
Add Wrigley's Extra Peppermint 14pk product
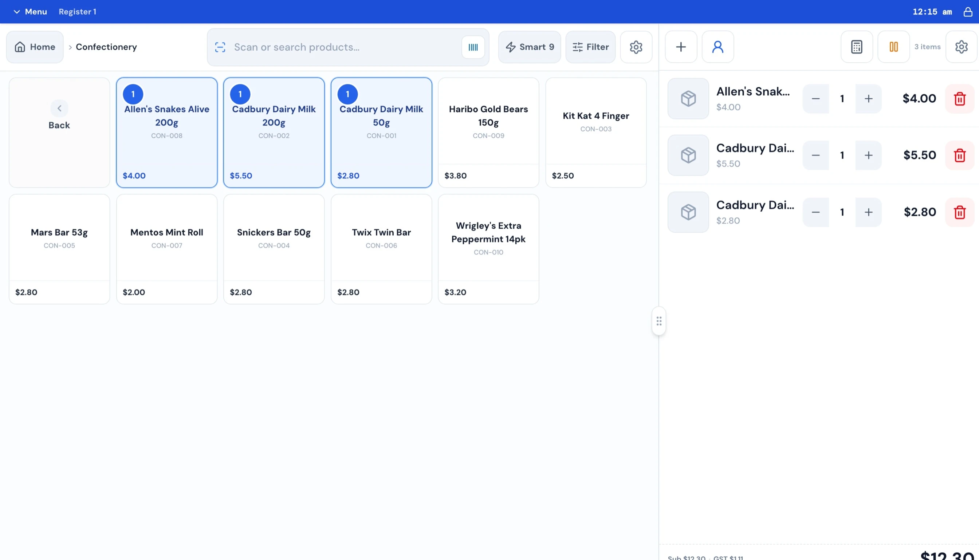point(488,249)
